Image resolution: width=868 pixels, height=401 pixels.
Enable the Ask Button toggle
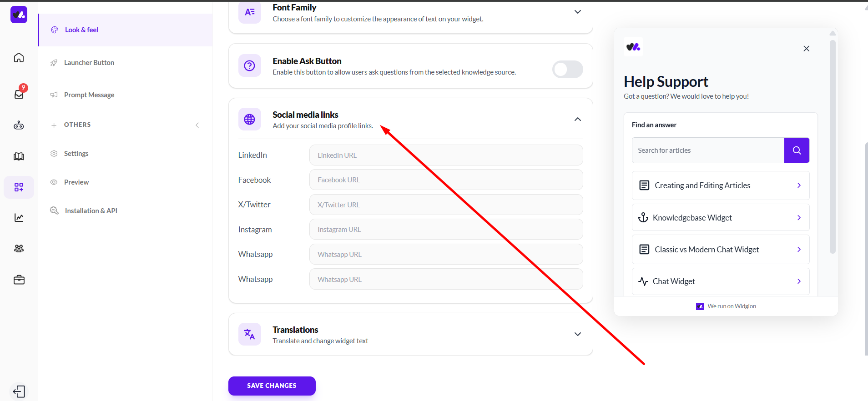(567, 69)
